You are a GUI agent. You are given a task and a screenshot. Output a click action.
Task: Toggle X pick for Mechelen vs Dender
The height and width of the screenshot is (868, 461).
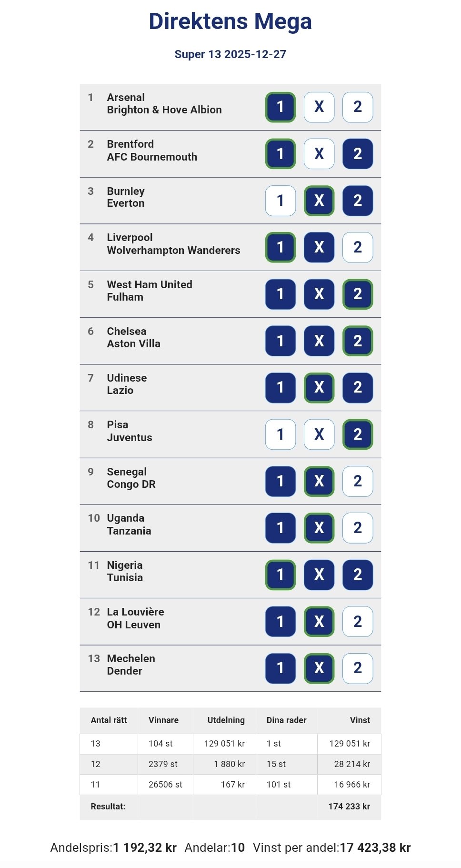coord(319,668)
